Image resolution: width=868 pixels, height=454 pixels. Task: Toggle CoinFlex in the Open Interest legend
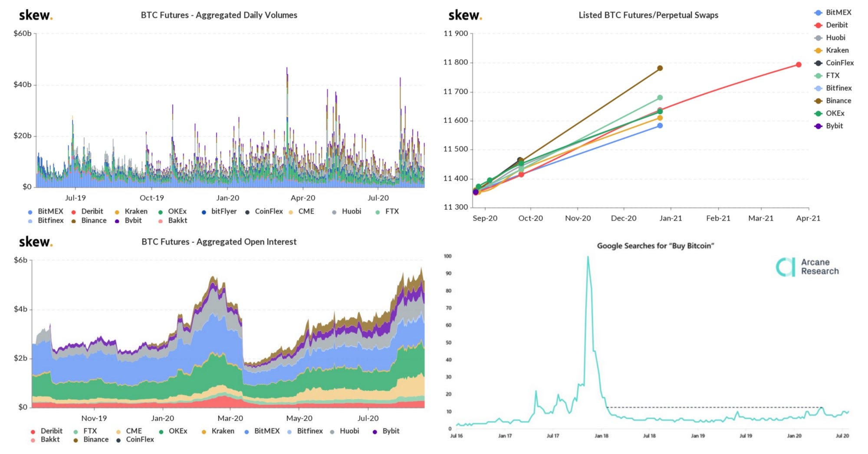[135, 440]
